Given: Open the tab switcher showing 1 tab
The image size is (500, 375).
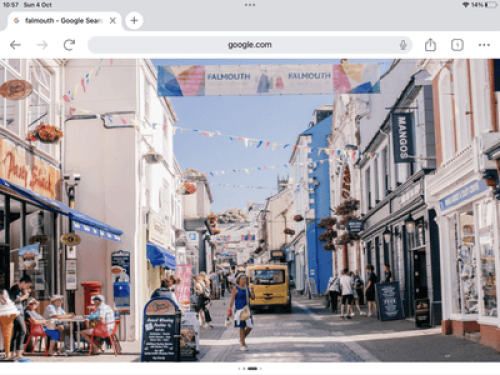Looking at the screenshot, I should pos(457,45).
